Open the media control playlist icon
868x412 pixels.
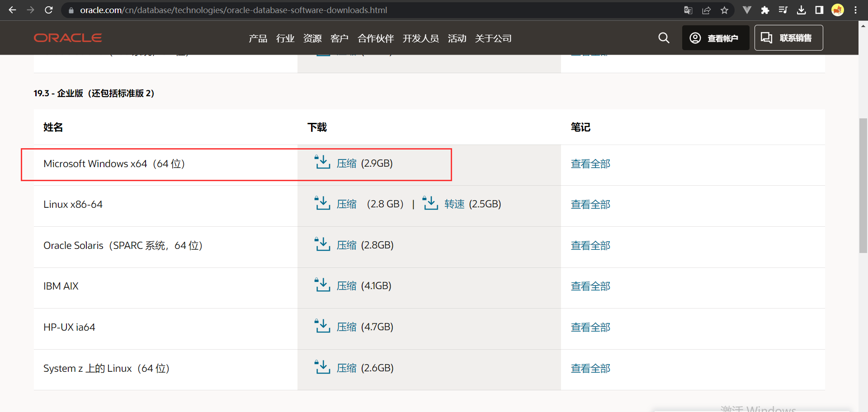pos(783,10)
